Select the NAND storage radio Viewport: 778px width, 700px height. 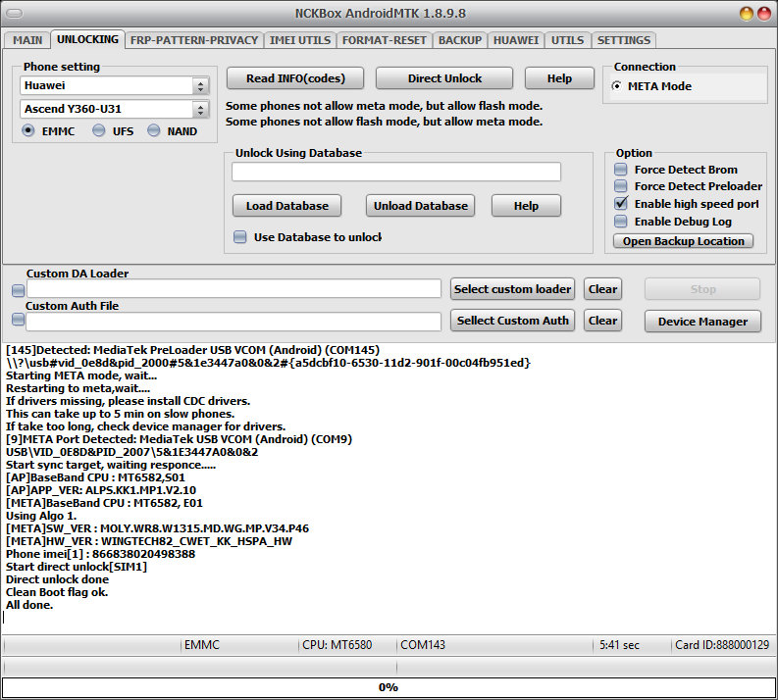click(154, 130)
